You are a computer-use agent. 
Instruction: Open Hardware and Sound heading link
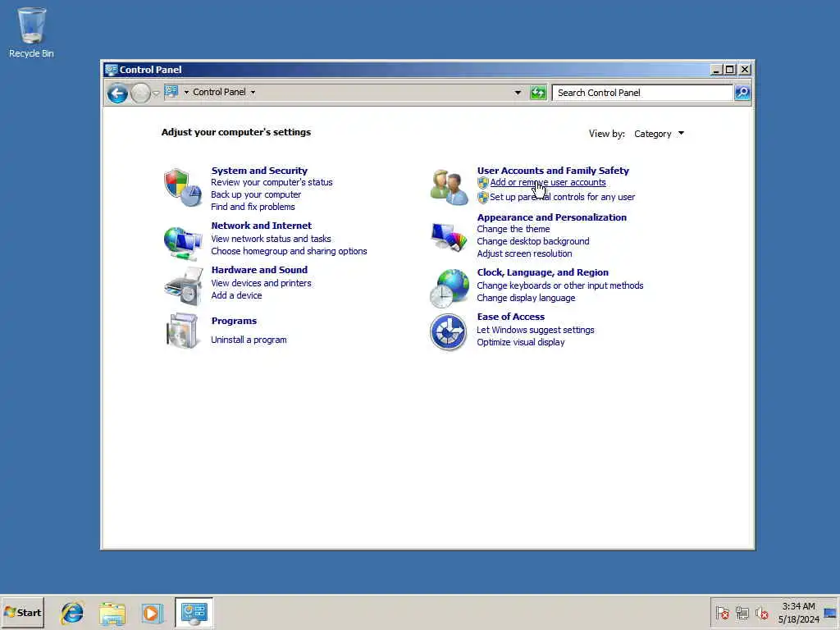259,270
